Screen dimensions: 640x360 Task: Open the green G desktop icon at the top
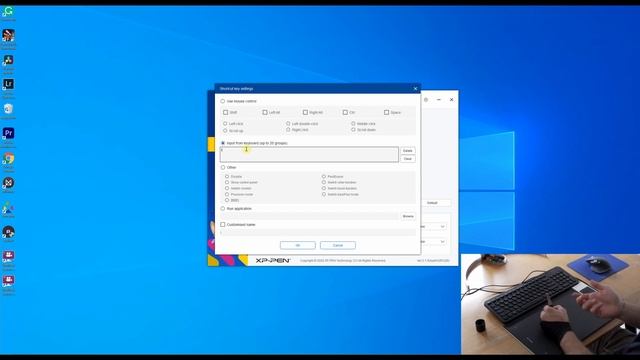click(8, 11)
